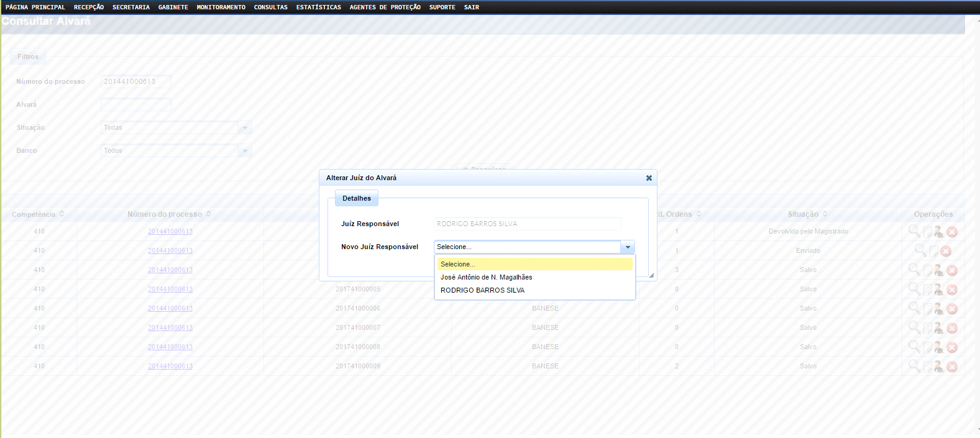
Task: Open the GABINETE menu
Action: click(173, 7)
